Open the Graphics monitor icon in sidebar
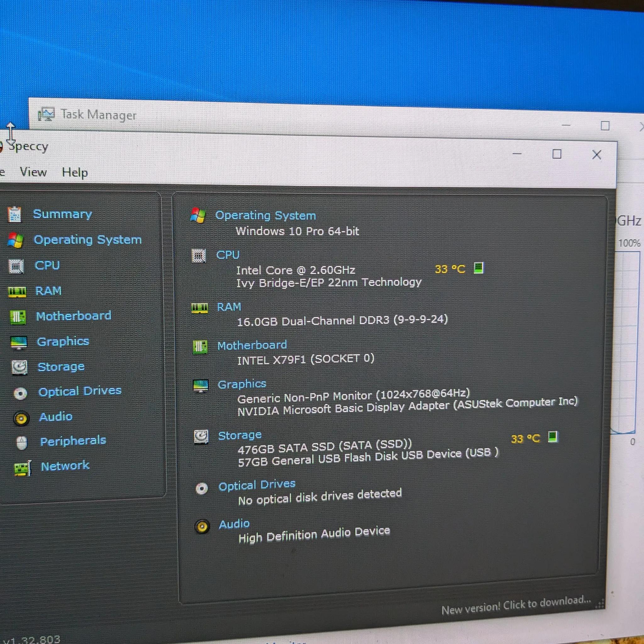This screenshot has height=644, width=644. click(19, 342)
